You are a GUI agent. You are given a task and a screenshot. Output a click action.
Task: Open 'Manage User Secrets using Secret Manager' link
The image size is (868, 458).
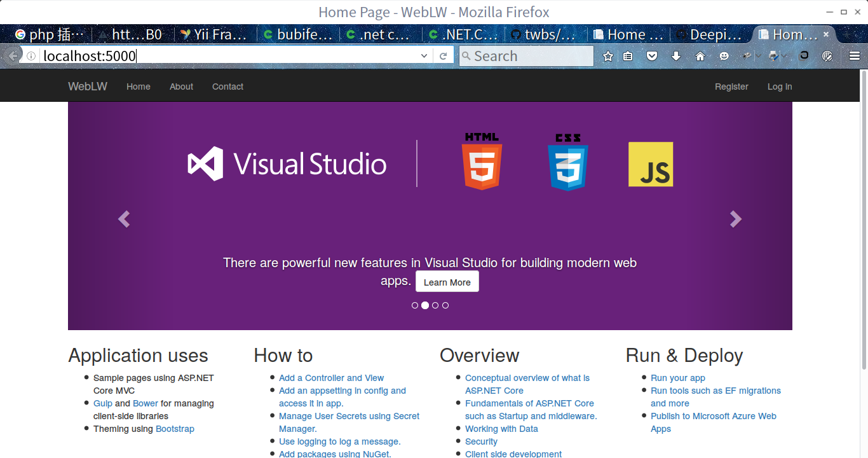[349, 422]
